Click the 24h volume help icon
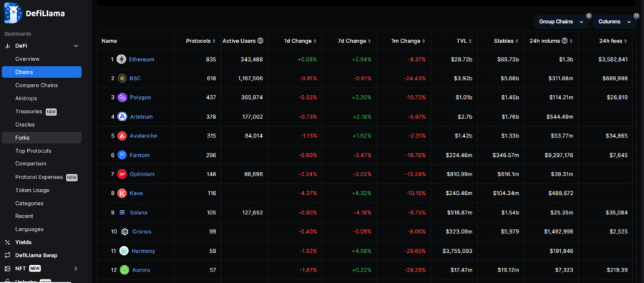Viewport: 644px width, 283px height. point(565,41)
